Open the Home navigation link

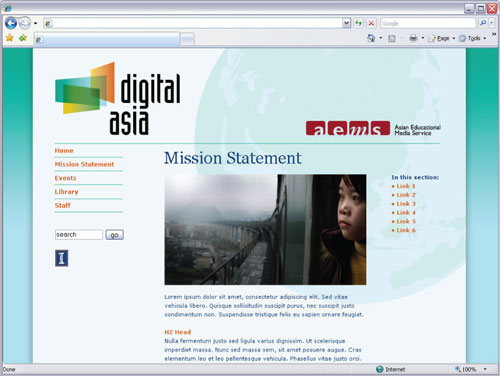tap(64, 151)
